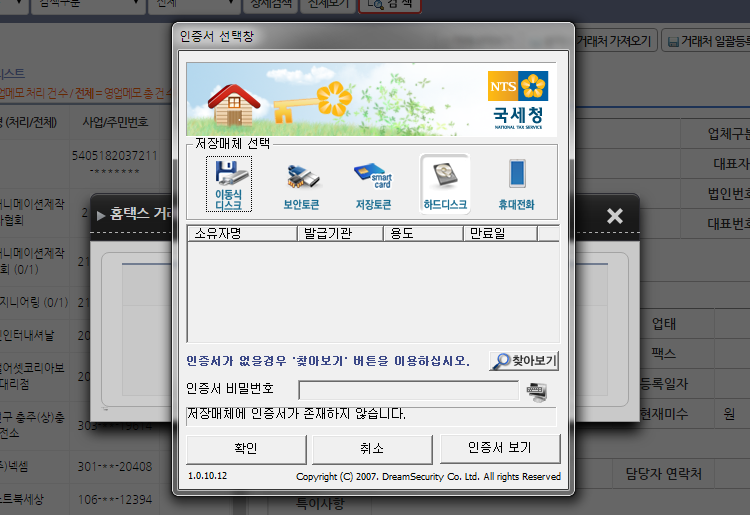Choose the 휴대전화 mobile phone storage
The image size is (750, 515).
(x=517, y=185)
